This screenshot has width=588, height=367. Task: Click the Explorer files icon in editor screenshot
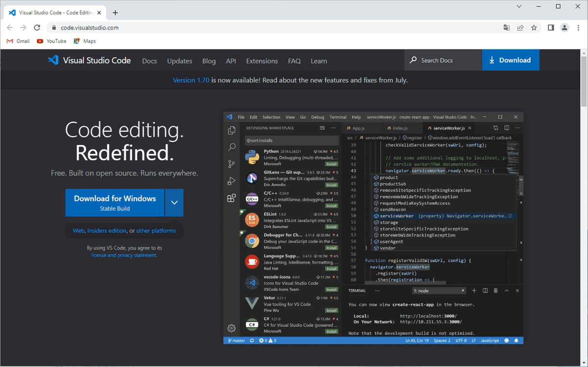(232, 130)
